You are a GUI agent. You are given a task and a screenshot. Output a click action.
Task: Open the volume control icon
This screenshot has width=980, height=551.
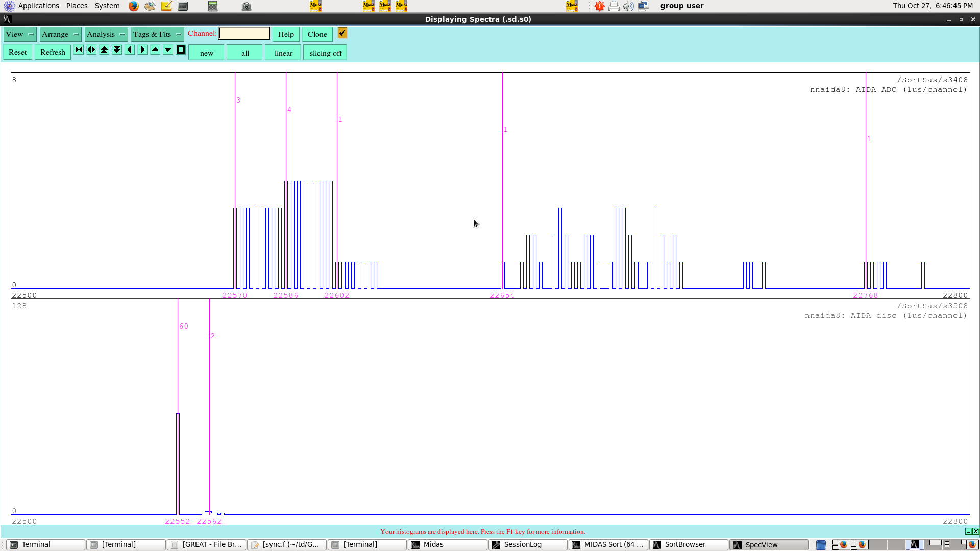[628, 6]
